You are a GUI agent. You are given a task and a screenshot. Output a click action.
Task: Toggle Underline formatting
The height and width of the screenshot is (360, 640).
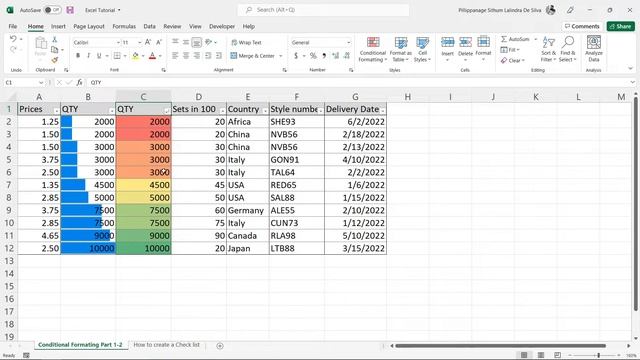click(99, 56)
